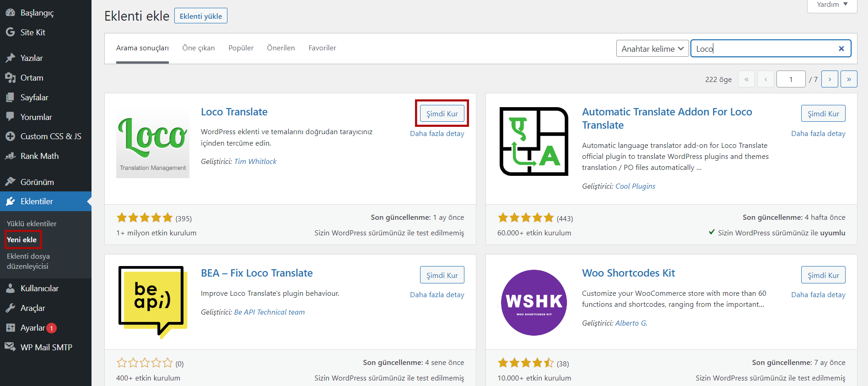Click the Sayfalar pages icon

[x=10, y=98]
